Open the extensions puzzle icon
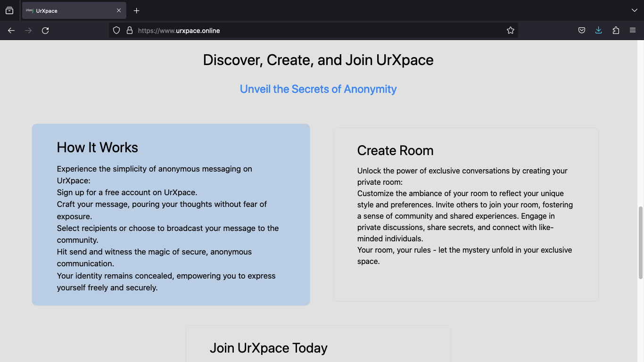Viewport: 644px width, 362px height. (616, 31)
